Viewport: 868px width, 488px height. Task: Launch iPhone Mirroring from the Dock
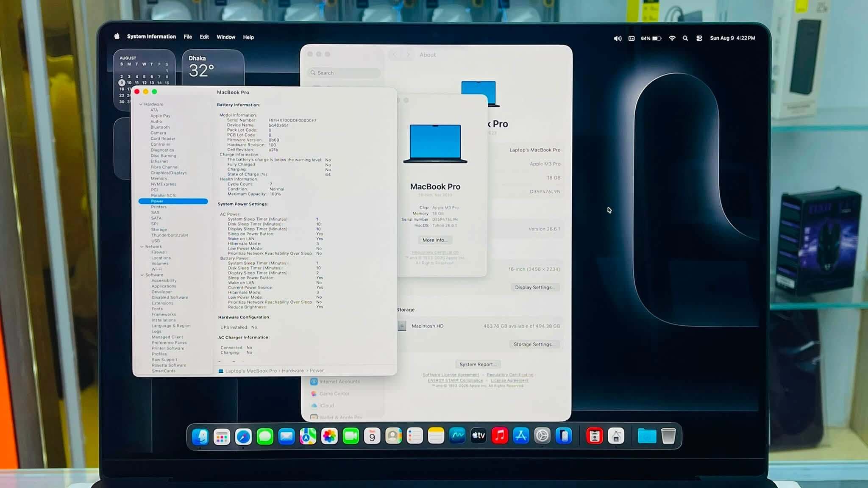564,436
